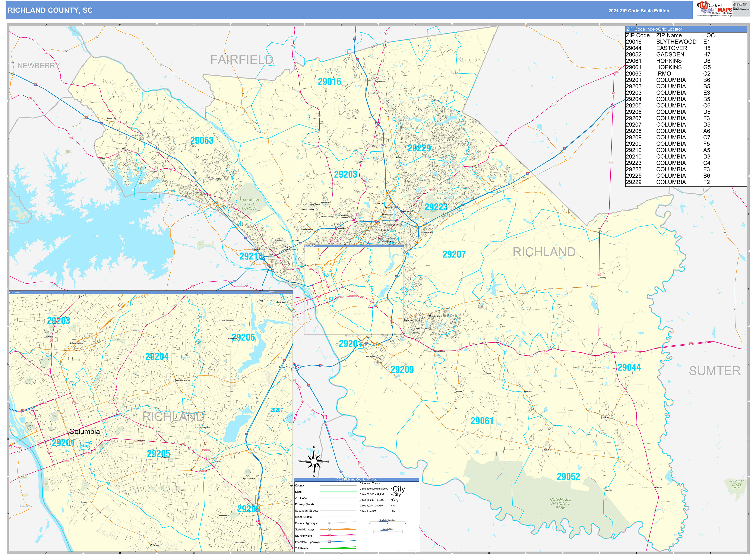Click the 'Cities and Towns' legend heading
This screenshot has height=555, width=756.
pos(370,483)
